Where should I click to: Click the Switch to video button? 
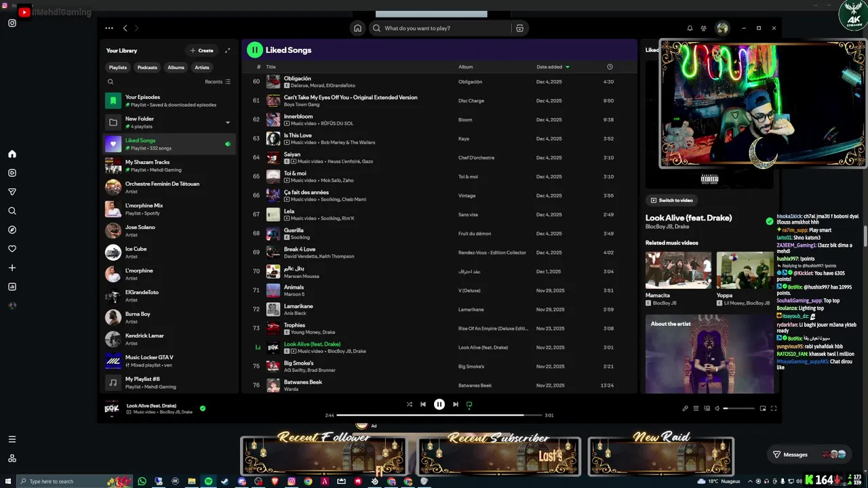coord(671,200)
